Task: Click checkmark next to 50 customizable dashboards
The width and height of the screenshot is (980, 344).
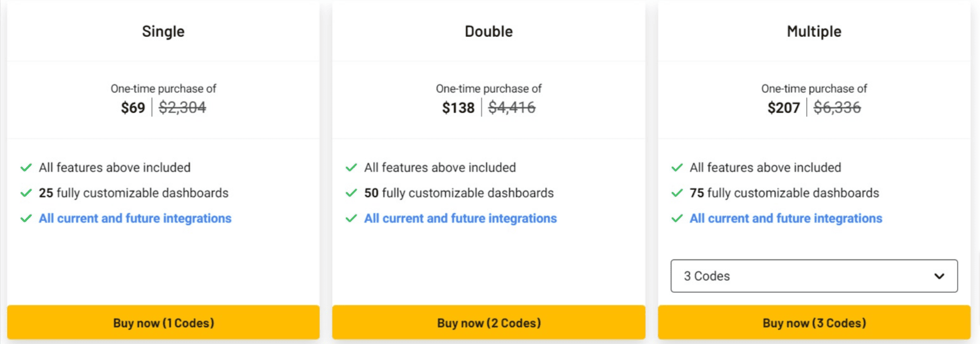Action: pos(351,193)
